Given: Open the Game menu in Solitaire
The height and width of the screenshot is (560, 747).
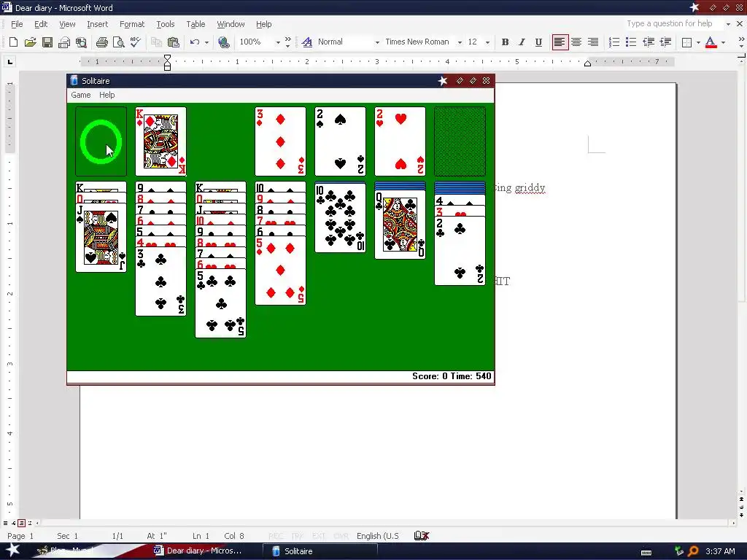Looking at the screenshot, I should [80, 95].
